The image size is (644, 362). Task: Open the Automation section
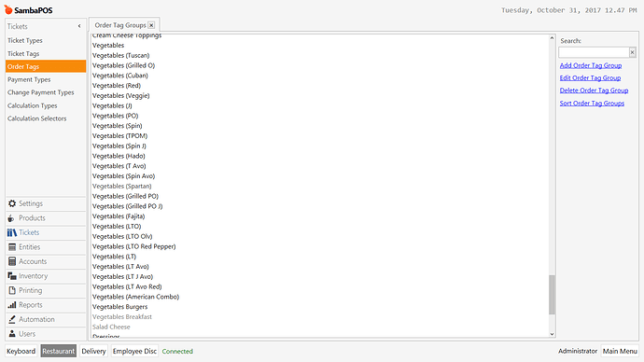(x=46, y=319)
